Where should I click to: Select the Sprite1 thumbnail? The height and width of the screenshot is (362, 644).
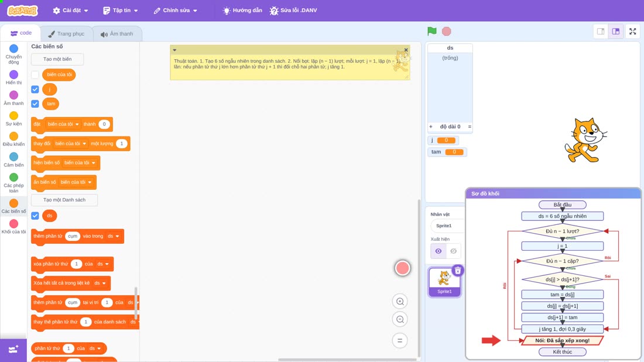point(444,282)
